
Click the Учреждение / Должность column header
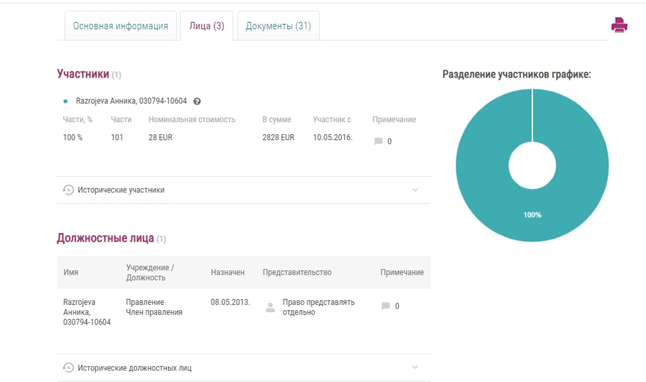click(x=150, y=272)
